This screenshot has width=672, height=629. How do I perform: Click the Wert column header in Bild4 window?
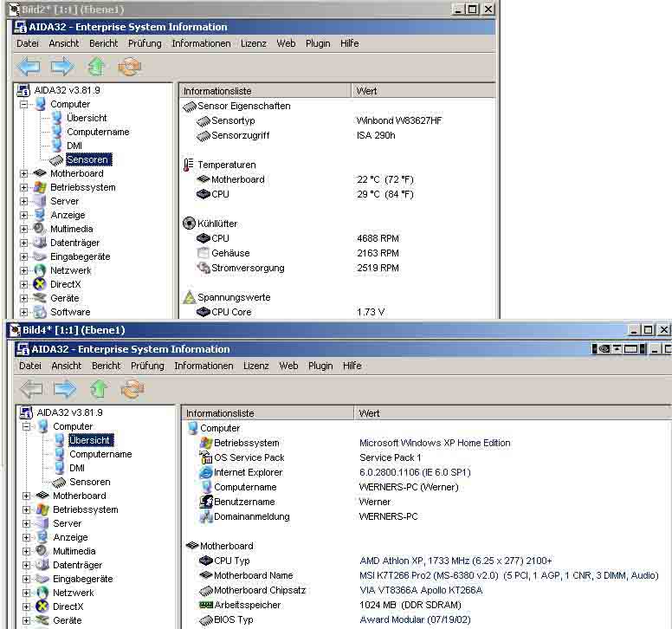pyautogui.click(x=513, y=413)
